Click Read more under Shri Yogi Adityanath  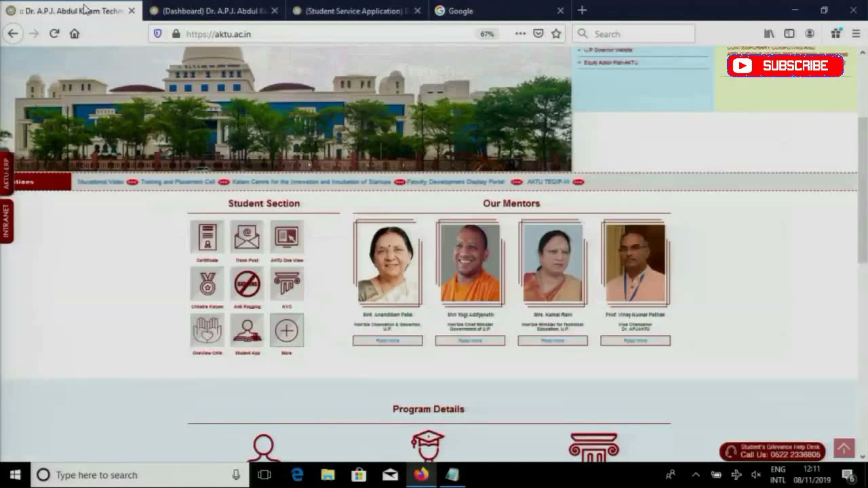pos(470,340)
